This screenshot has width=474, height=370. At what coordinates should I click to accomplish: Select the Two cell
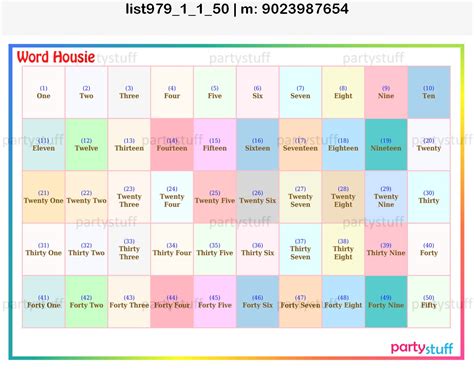tap(86, 92)
